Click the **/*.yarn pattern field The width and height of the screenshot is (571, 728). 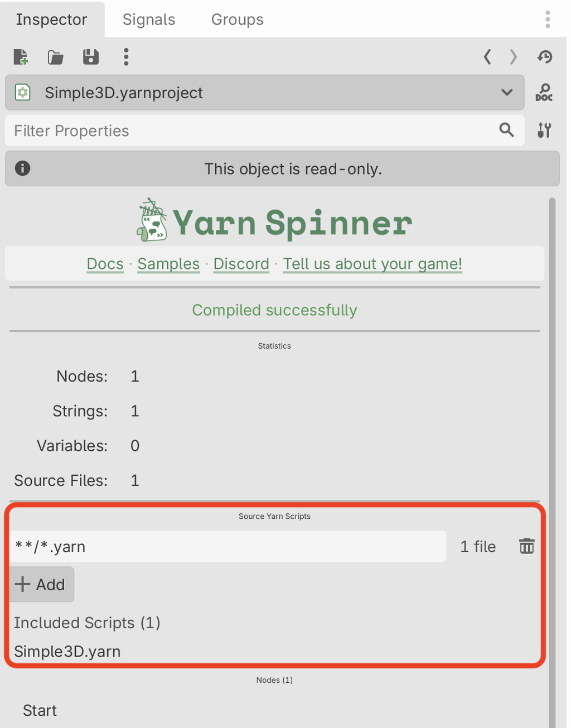[x=228, y=546]
